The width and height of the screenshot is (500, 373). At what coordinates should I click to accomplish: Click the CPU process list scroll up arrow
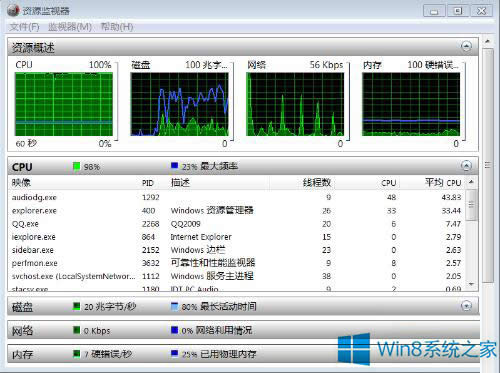coord(471,182)
